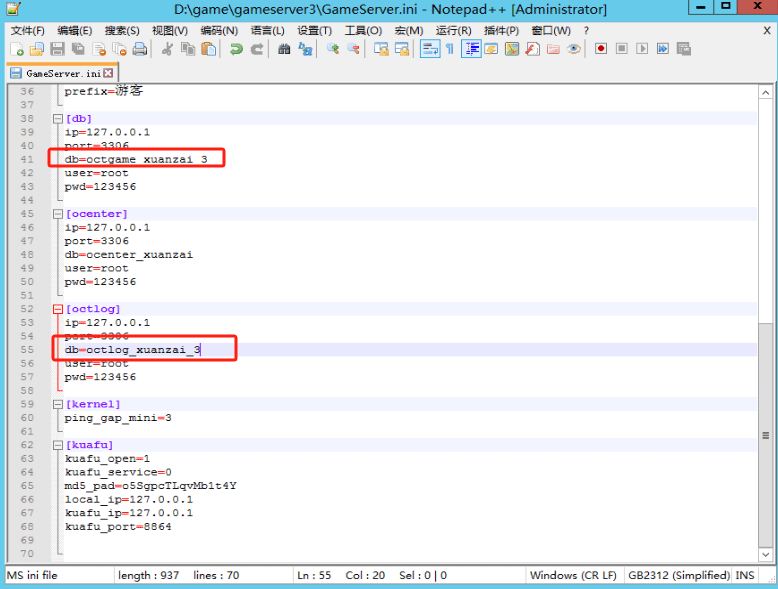Toggle synchronized horizontal scrolling icon

coord(401,49)
